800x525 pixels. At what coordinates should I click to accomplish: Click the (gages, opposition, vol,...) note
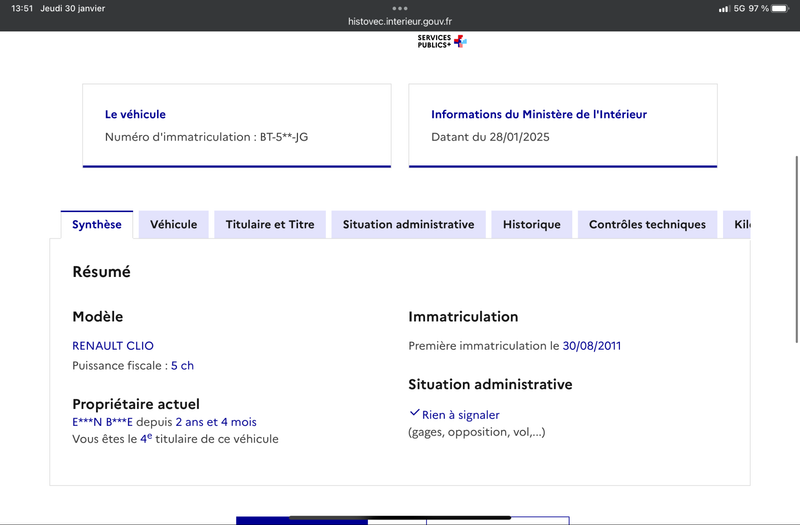click(477, 432)
